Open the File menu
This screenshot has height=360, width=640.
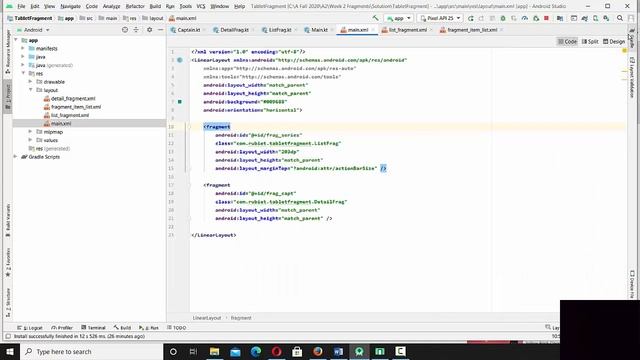pyautogui.click(x=21, y=6)
